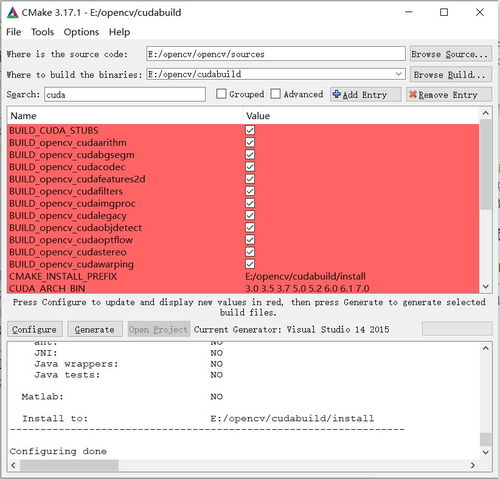The width and height of the screenshot is (500, 479).
Task: Click the red X Remove Entry icon
Action: click(x=413, y=95)
